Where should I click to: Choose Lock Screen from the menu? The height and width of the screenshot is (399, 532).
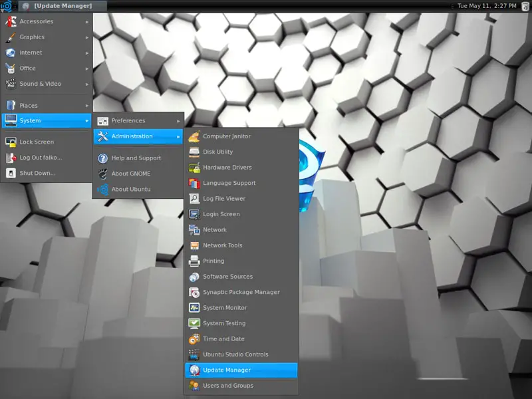[37, 142]
